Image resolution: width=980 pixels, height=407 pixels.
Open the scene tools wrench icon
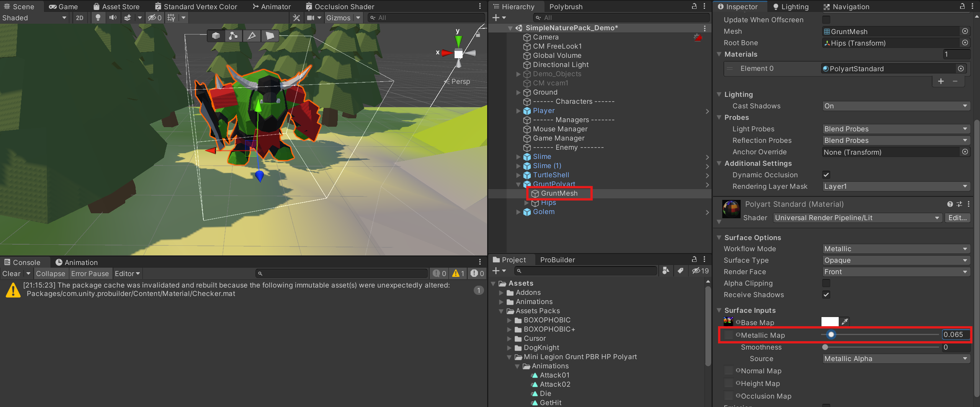coord(296,18)
